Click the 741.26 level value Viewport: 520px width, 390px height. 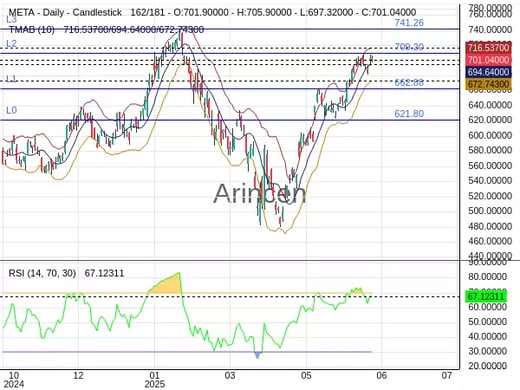coord(409,23)
